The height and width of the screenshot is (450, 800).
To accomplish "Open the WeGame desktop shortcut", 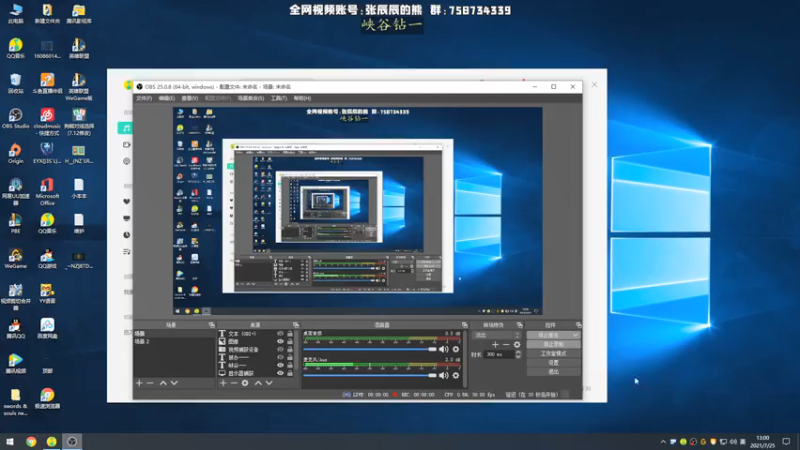I will 15,259.
